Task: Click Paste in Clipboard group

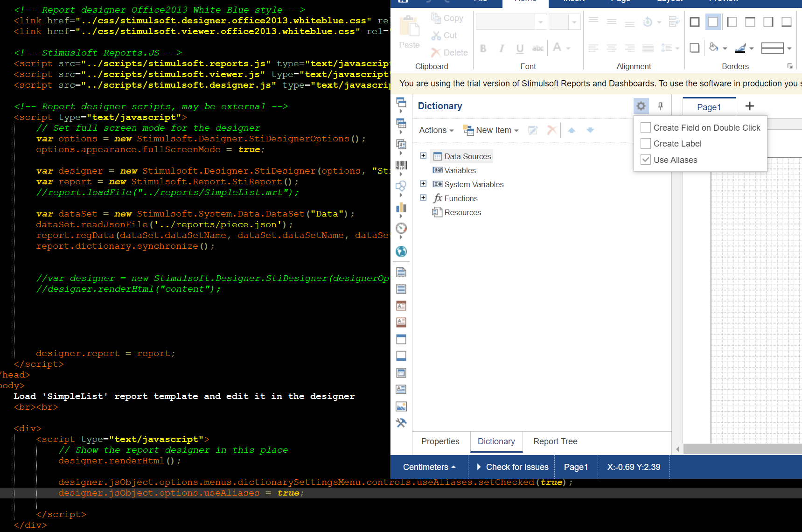Action: tap(410, 32)
